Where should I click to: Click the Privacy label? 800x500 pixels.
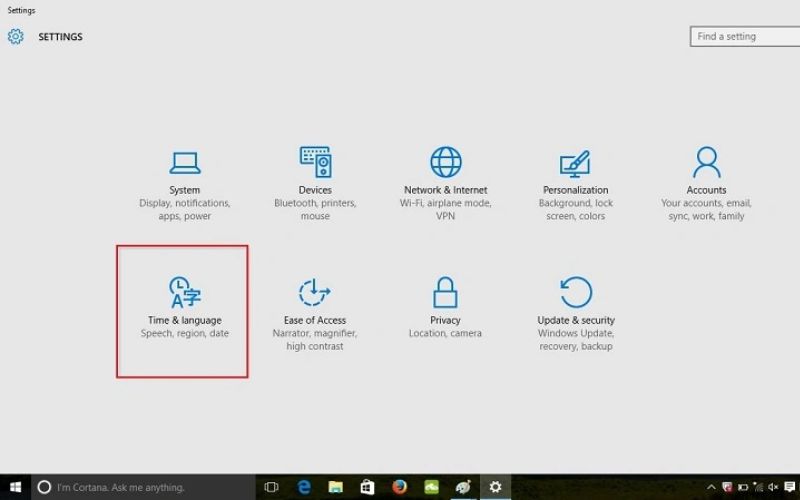coord(445,320)
